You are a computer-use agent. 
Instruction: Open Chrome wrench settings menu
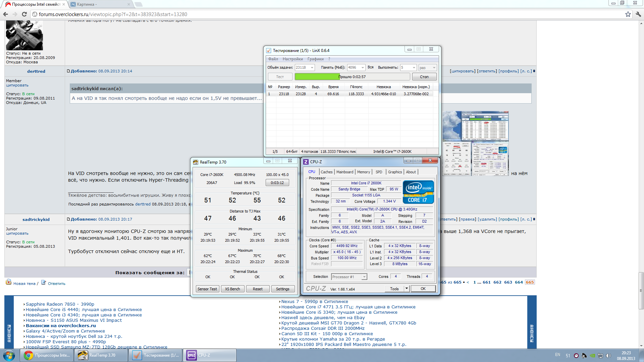638,14
